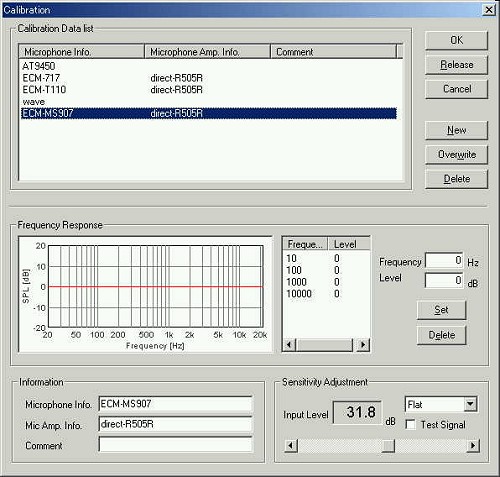Viewport: 500px width, 477px height.
Task: Click the Frequency Hz input field
Action: point(444,260)
